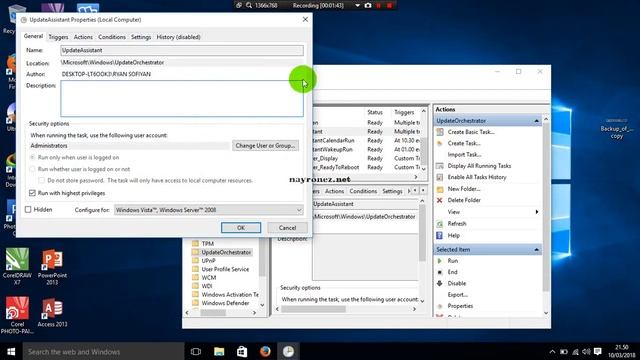
Task: Switch to the Triggers tab
Action: tap(58, 37)
